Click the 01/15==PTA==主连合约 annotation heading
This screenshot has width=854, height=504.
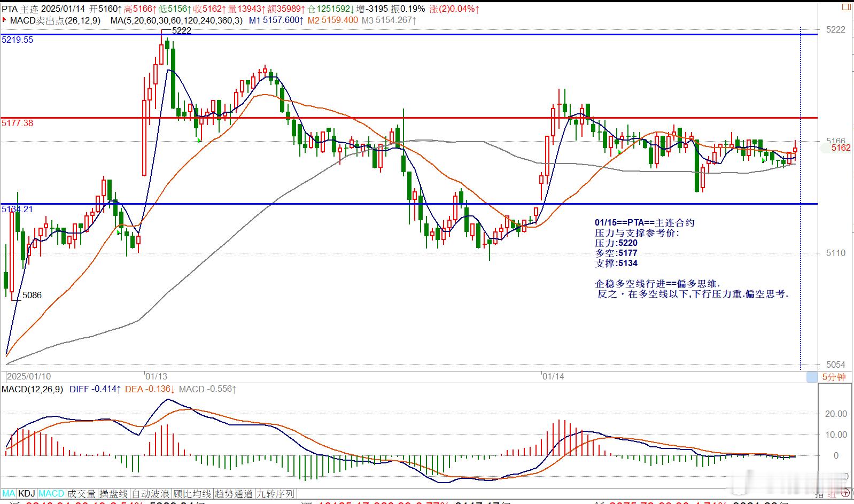pos(645,222)
